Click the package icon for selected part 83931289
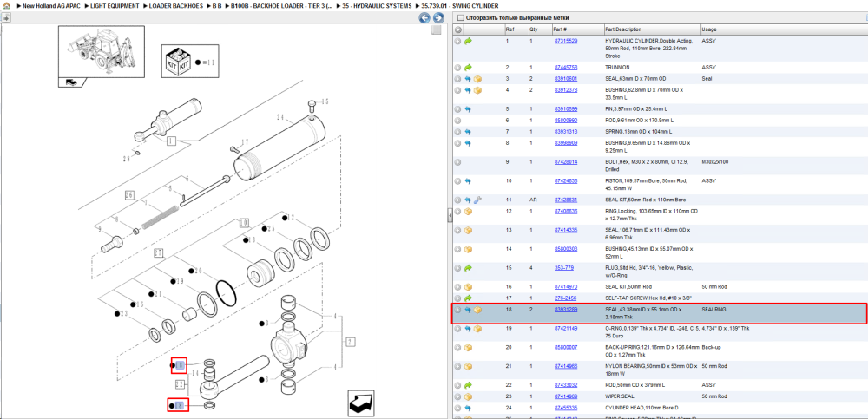 pos(477,310)
